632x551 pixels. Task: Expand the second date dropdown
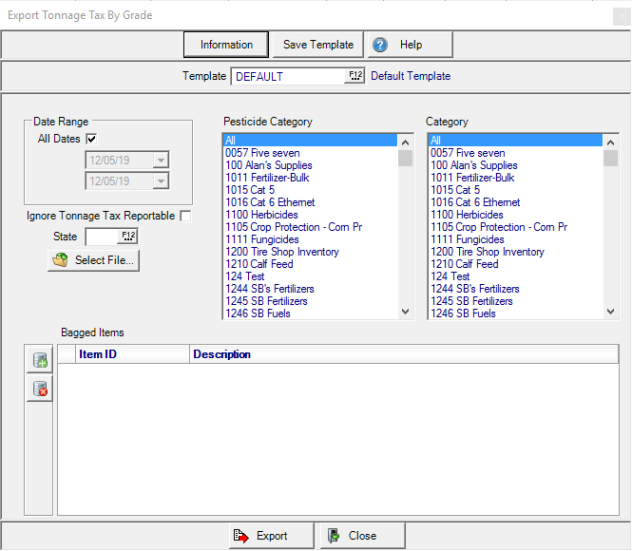[160, 181]
